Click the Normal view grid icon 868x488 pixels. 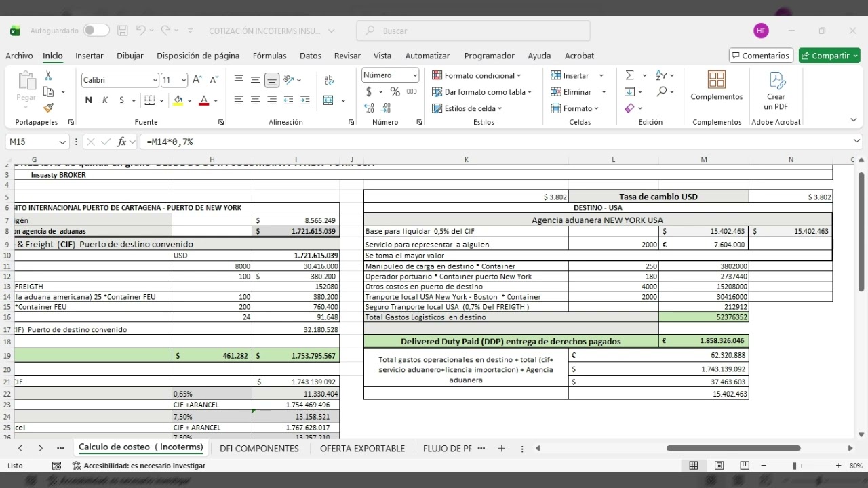click(x=694, y=466)
